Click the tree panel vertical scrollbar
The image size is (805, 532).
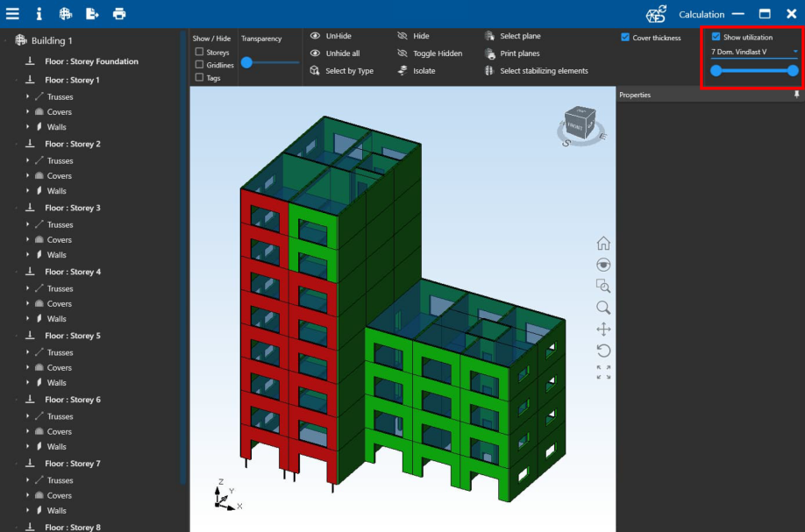click(182, 257)
